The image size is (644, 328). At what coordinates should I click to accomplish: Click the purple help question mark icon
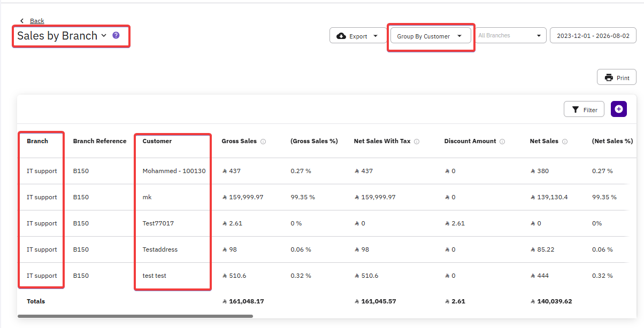(116, 35)
